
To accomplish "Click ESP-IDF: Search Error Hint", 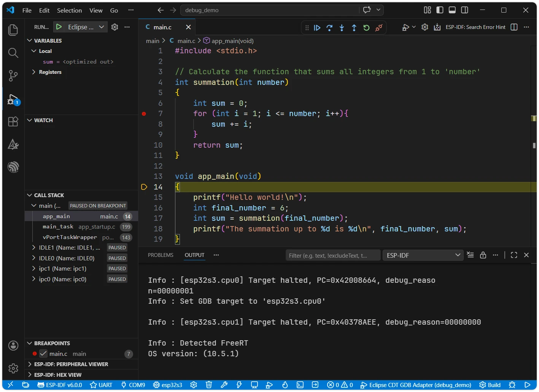I will tap(475, 27).
